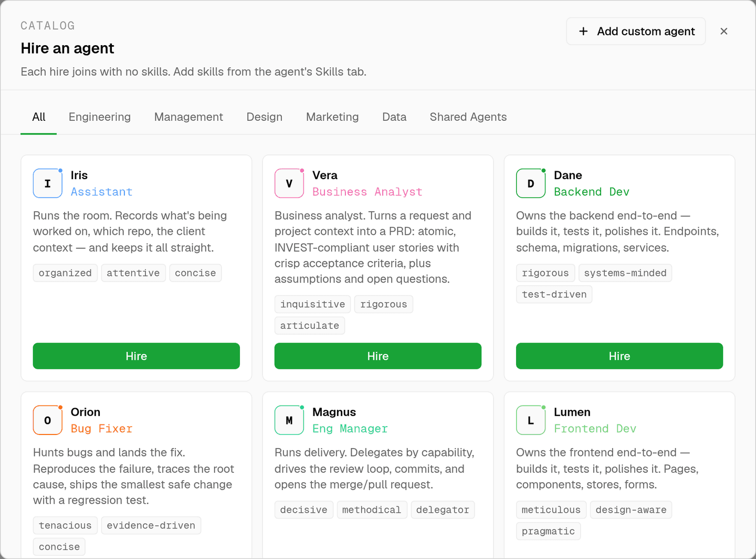
Task: Click the Orion agent name
Action: coord(86,412)
